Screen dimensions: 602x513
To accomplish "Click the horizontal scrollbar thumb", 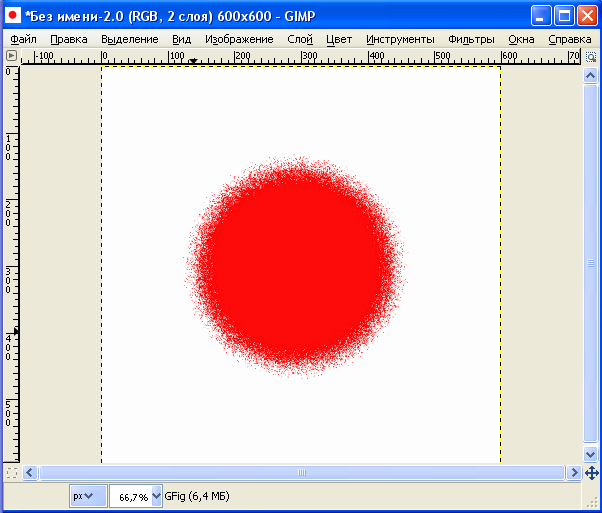I will 300,472.
